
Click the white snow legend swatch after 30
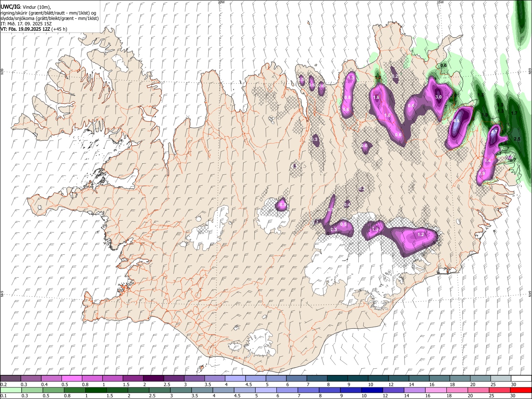[520, 378]
